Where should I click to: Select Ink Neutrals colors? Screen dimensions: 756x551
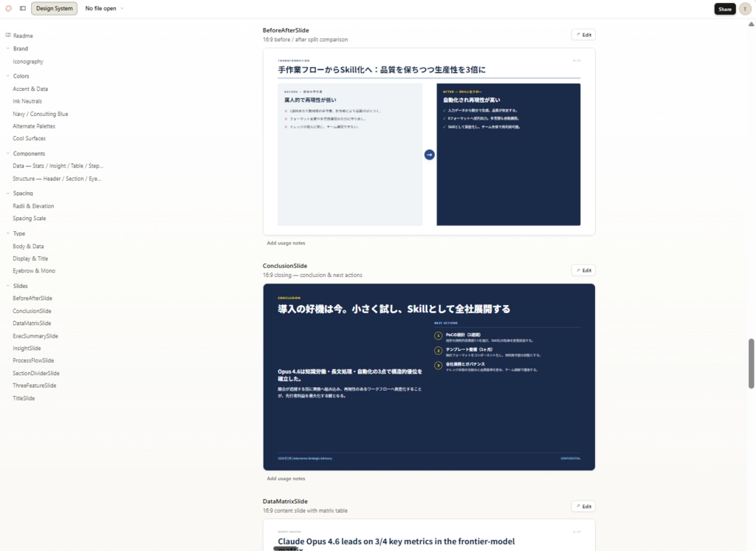tap(27, 101)
